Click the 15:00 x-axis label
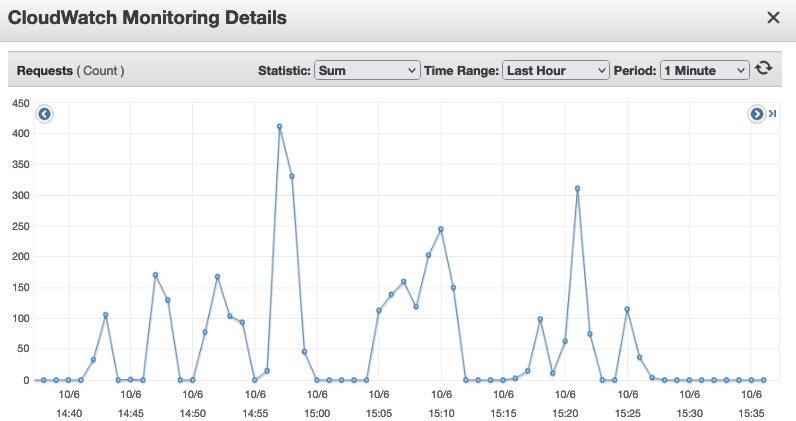 pyautogui.click(x=317, y=413)
